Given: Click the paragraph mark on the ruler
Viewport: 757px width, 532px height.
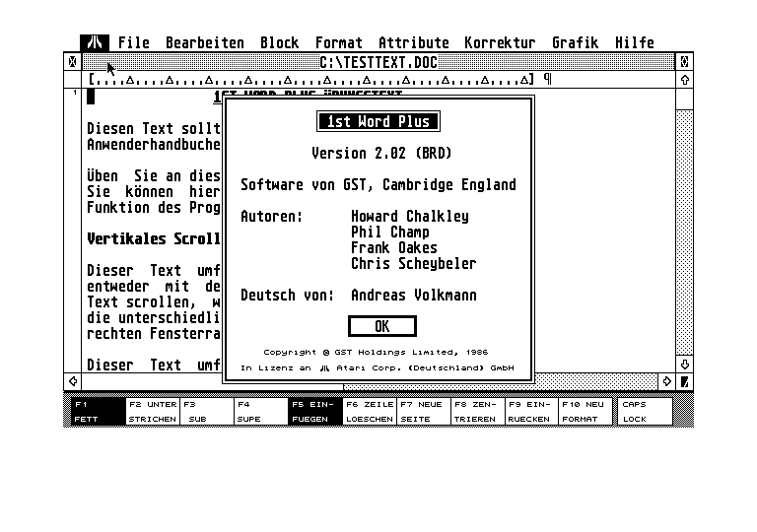Looking at the screenshot, I should [x=547, y=79].
